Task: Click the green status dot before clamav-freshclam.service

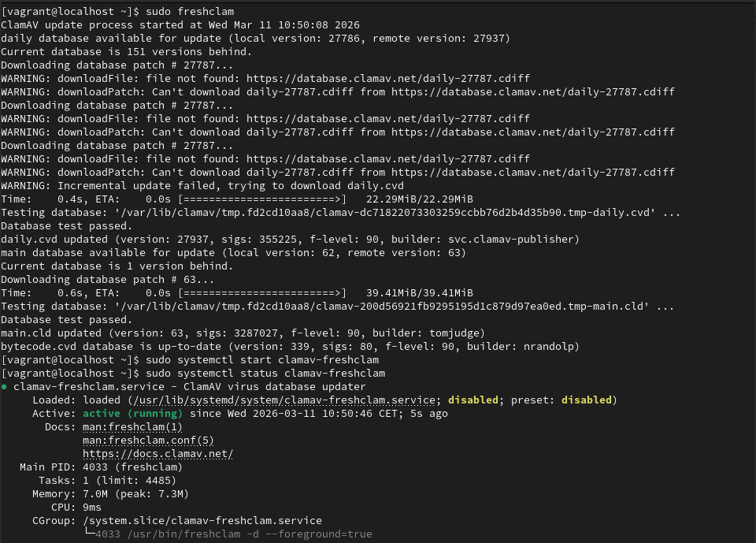Action: tap(5, 387)
